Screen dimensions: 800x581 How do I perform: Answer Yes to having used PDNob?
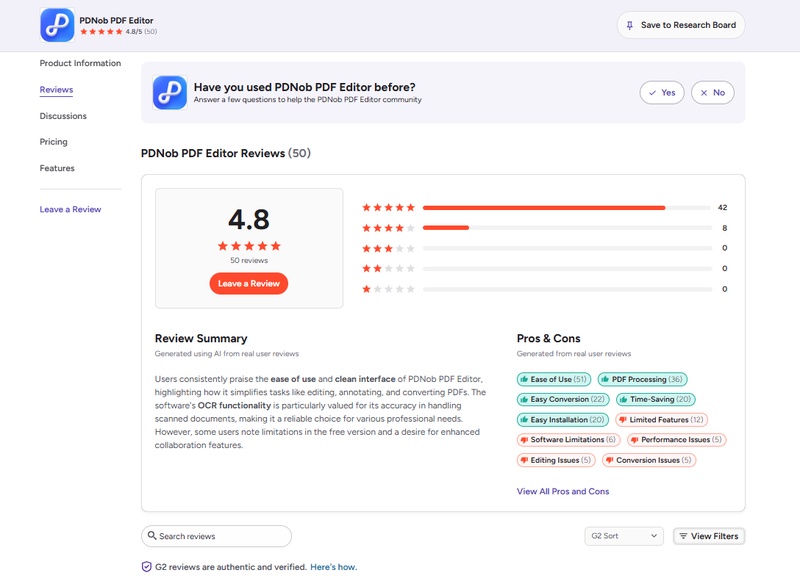tap(662, 93)
